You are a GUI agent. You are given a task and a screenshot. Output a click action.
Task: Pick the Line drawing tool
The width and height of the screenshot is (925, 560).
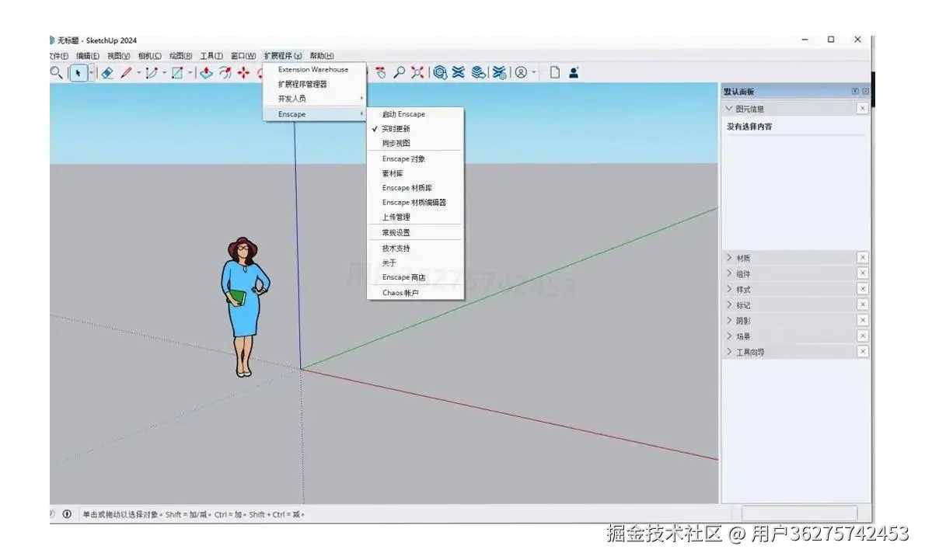[x=127, y=72]
